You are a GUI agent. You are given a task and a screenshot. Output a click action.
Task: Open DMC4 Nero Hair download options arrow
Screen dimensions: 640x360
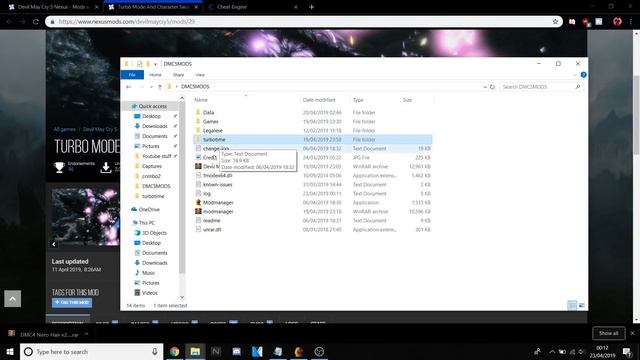(86, 334)
